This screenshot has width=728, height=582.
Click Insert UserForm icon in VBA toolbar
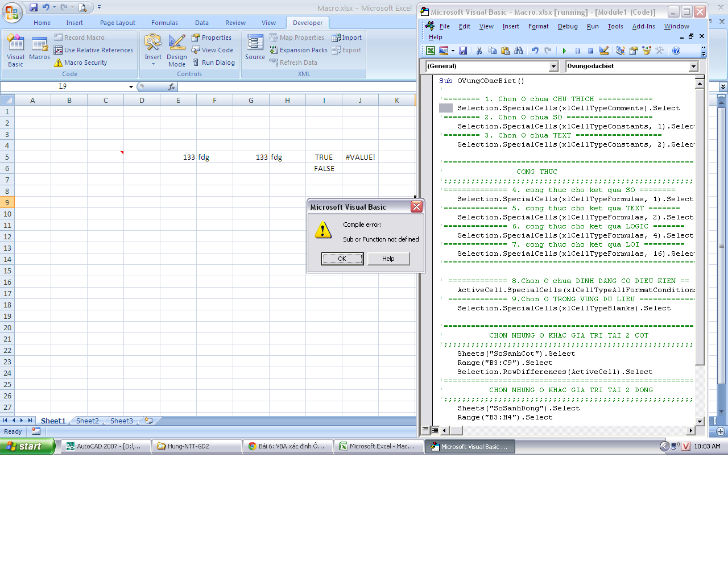tap(444, 51)
